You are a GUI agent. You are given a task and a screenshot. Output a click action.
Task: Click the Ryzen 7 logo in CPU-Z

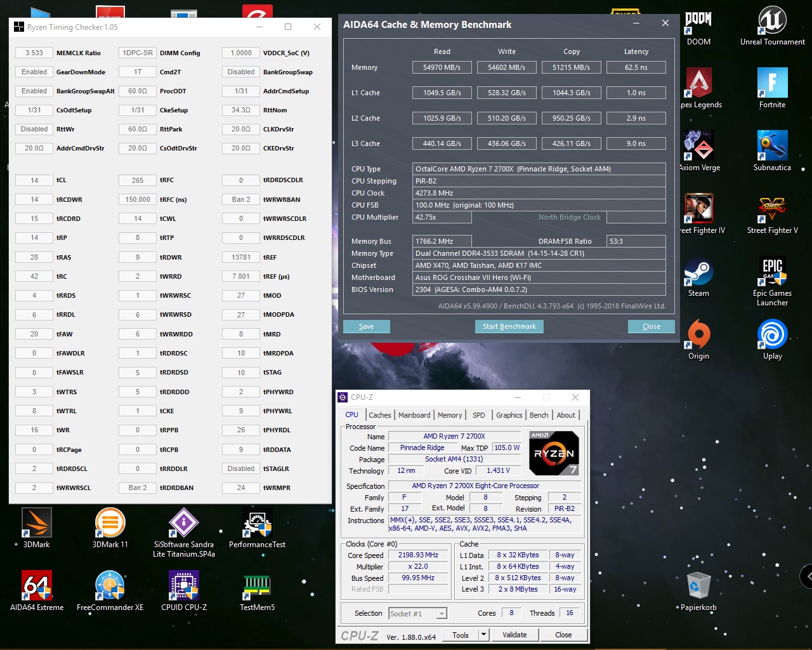(554, 453)
